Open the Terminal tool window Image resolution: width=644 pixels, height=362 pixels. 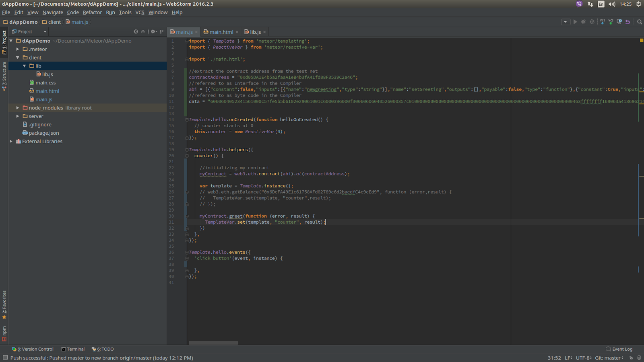tap(73, 349)
